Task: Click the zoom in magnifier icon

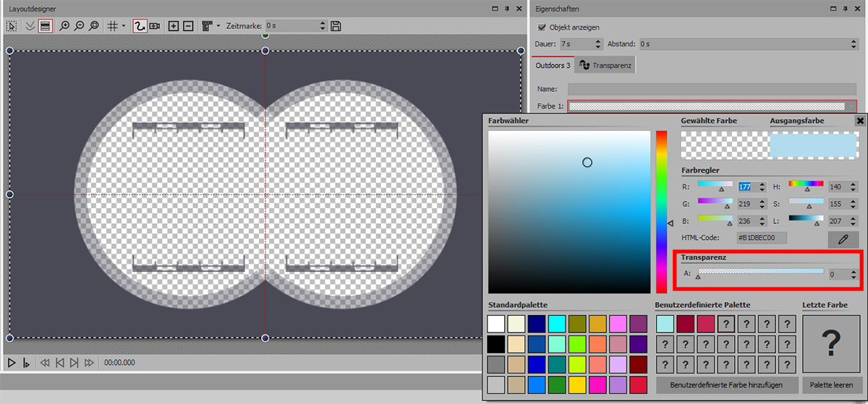Action: [64, 26]
